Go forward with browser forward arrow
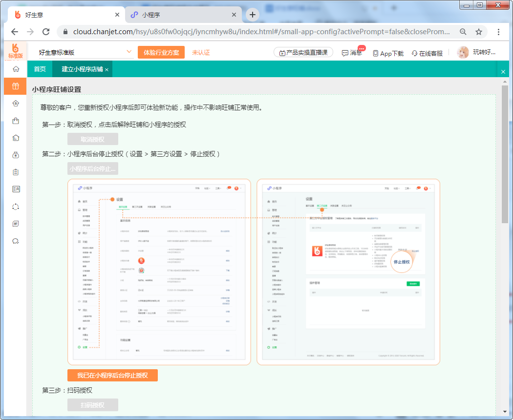Viewport: 513px width, 420px height. [30, 32]
